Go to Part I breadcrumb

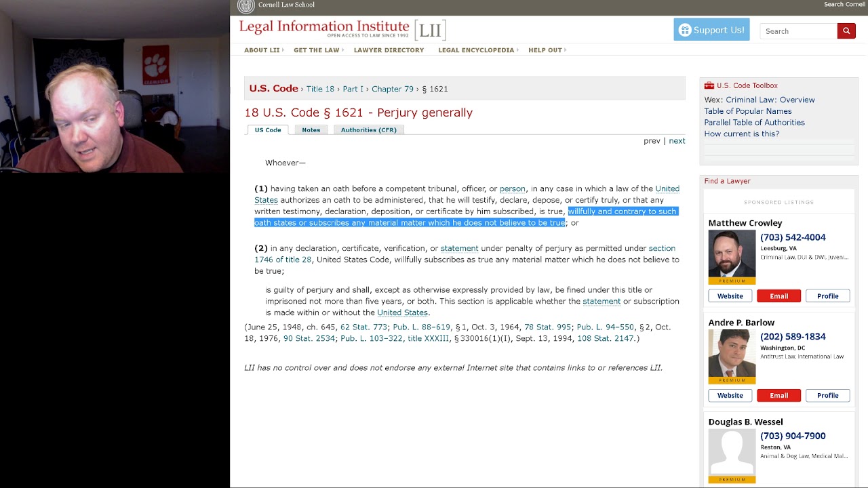tap(353, 89)
